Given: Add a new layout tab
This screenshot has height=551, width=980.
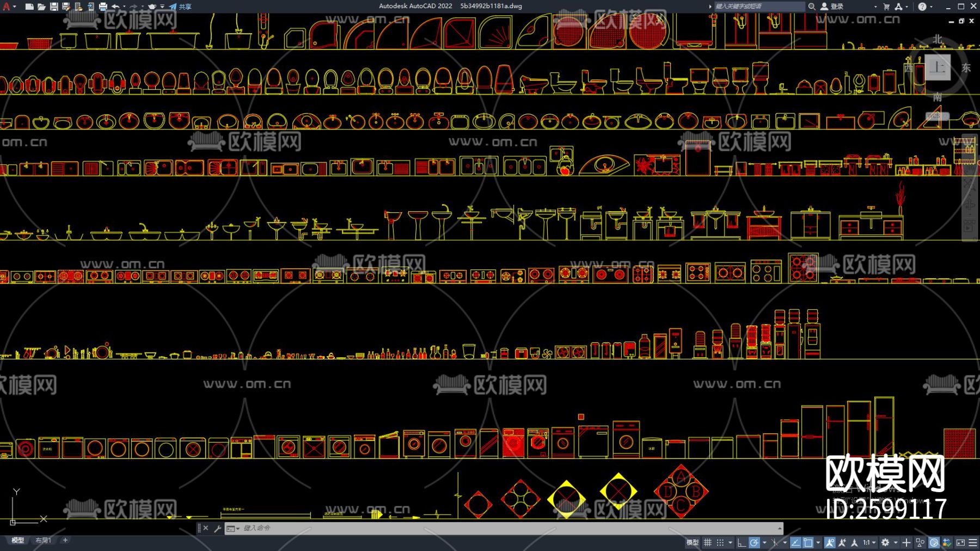Looking at the screenshot, I should coord(65,541).
